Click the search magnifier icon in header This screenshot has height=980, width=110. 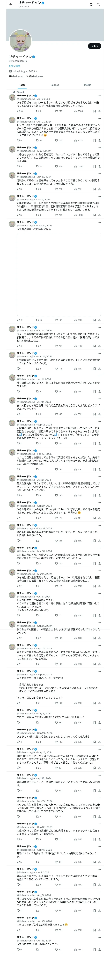[x=98, y=5]
